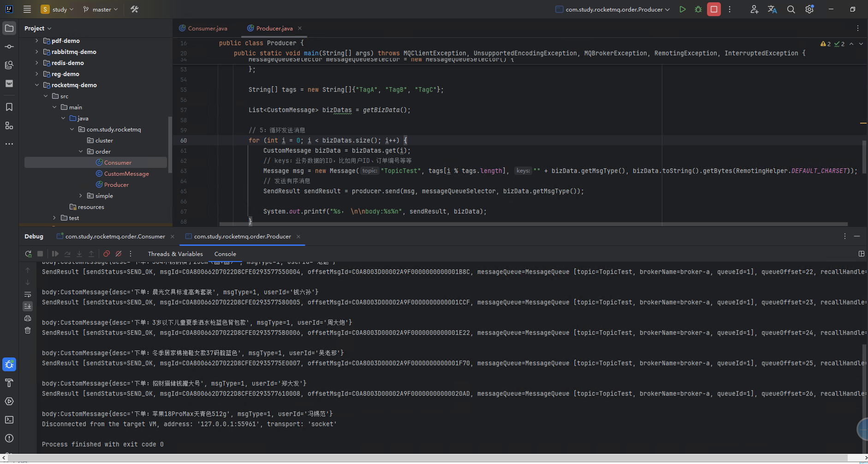Close the Producer.java editor tab
Screen dimensions: 868x464
300,28
